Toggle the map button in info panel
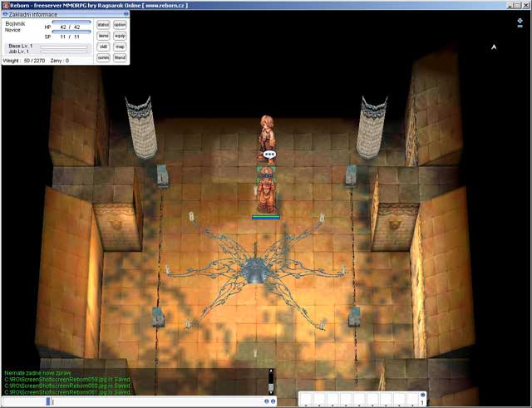The width and height of the screenshot is (532, 408). coord(120,47)
